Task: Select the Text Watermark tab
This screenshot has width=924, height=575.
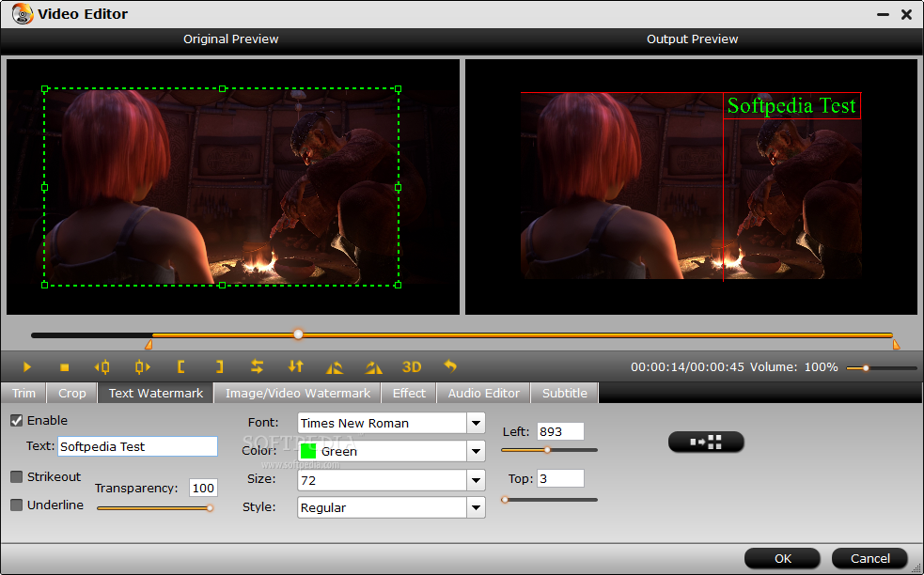Action: point(156,393)
